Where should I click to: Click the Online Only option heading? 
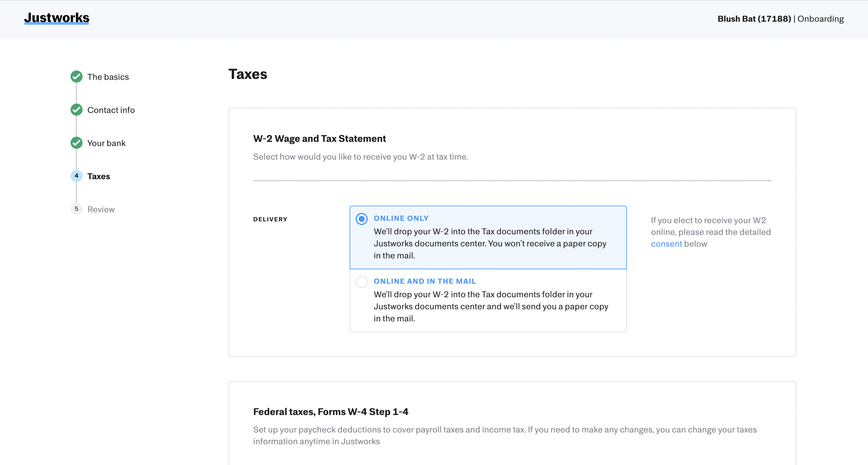click(401, 218)
